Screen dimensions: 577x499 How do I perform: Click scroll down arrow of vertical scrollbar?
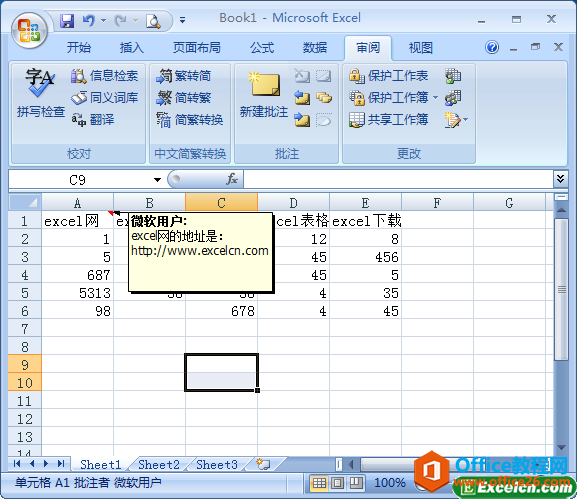click(x=561, y=447)
